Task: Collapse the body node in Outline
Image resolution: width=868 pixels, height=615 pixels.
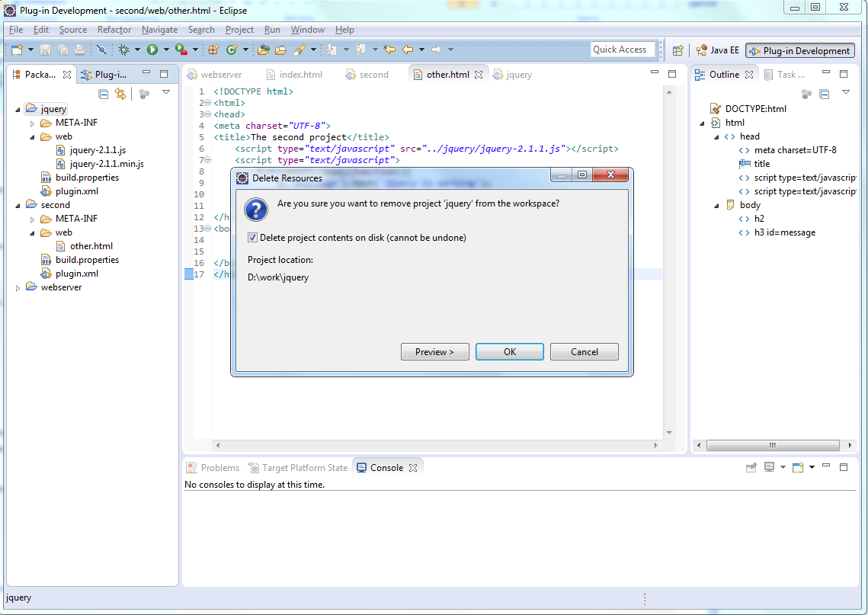Action: point(716,205)
